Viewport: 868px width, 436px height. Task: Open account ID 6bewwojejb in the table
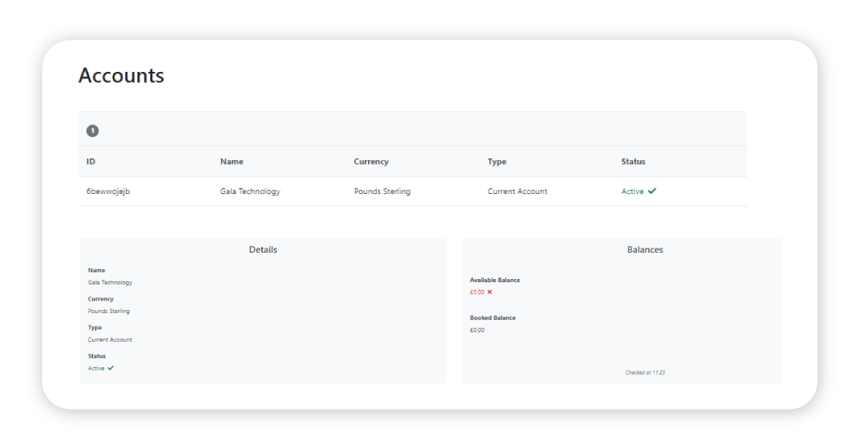click(x=108, y=191)
